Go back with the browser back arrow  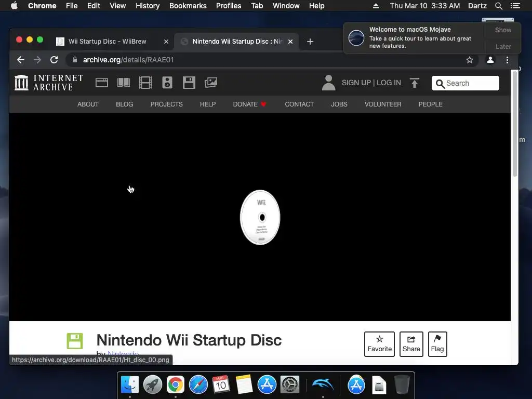[x=21, y=60]
